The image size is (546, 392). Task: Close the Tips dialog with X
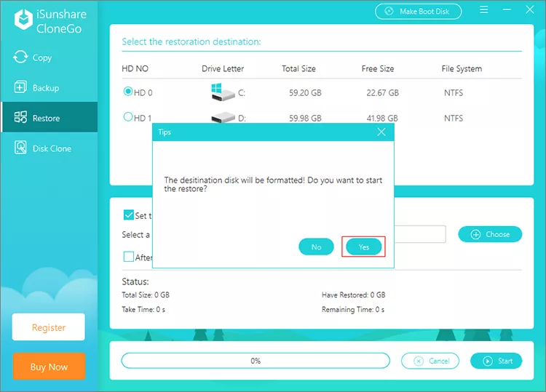pyautogui.click(x=381, y=132)
